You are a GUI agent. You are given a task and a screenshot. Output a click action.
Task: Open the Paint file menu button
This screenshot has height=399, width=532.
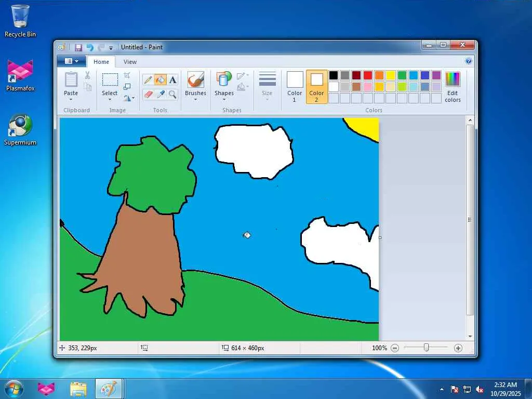click(x=72, y=61)
